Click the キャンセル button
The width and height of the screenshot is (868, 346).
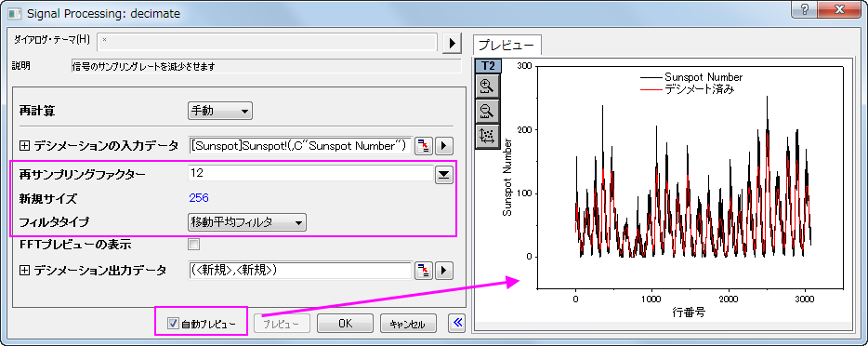(409, 324)
